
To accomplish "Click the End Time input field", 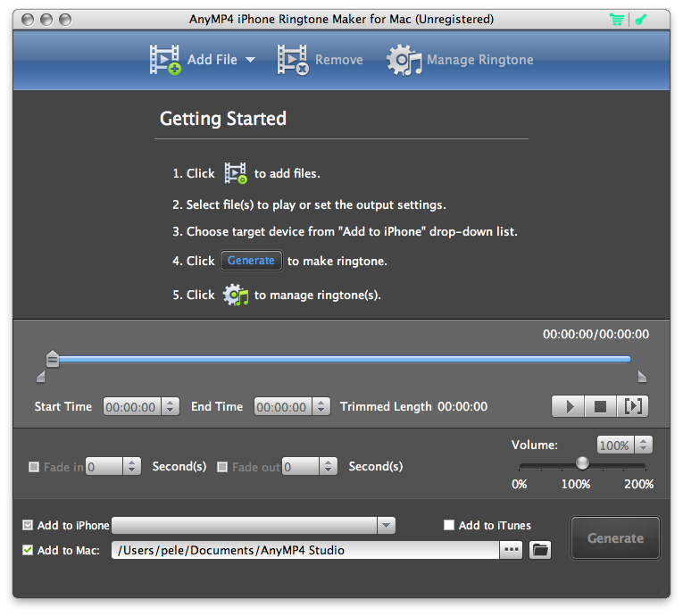I will coord(283,407).
